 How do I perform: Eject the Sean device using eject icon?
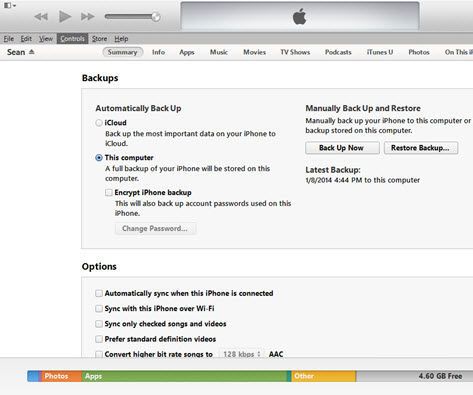pyautogui.click(x=32, y=52)
